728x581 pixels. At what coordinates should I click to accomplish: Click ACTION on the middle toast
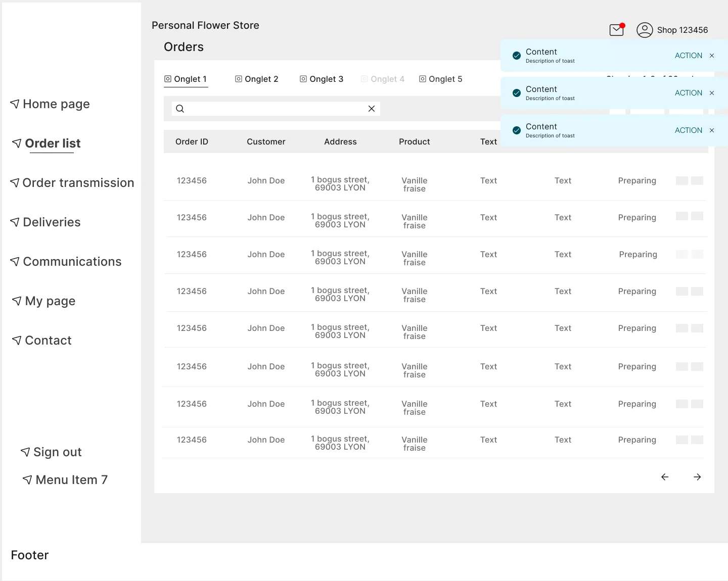point(689,93)
